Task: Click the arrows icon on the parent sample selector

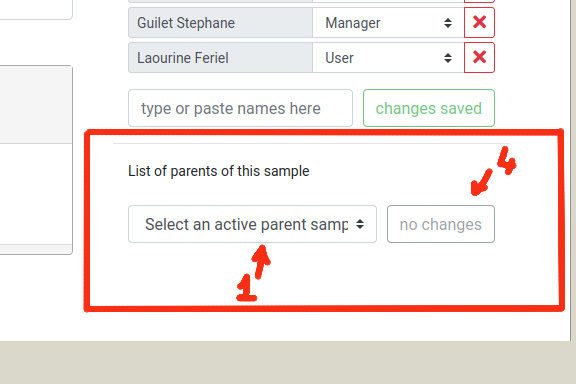Action: 360,224
